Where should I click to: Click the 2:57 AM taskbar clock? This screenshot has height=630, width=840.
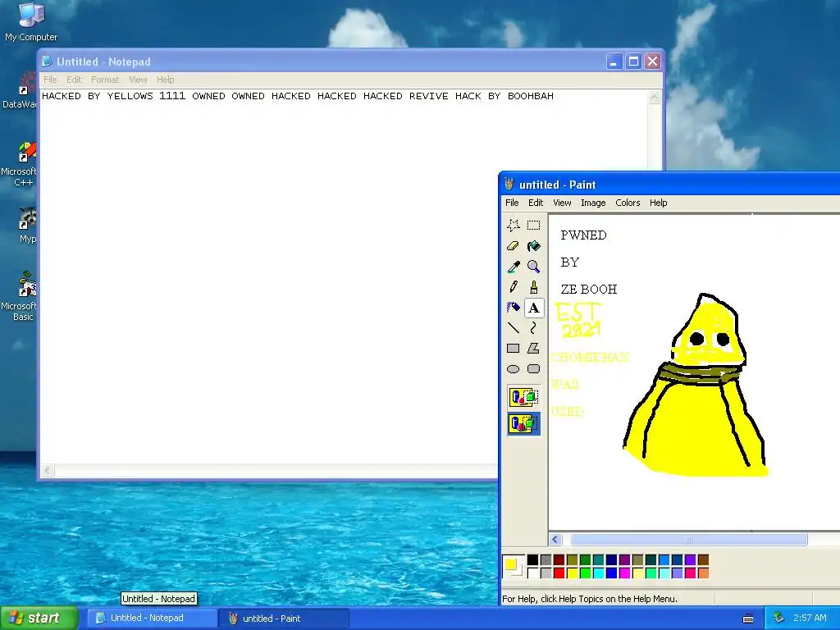coord(810,618)
